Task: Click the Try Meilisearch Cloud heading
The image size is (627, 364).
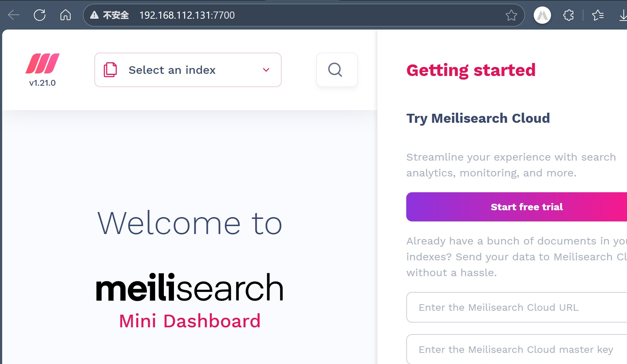Action: pos(478,118)
